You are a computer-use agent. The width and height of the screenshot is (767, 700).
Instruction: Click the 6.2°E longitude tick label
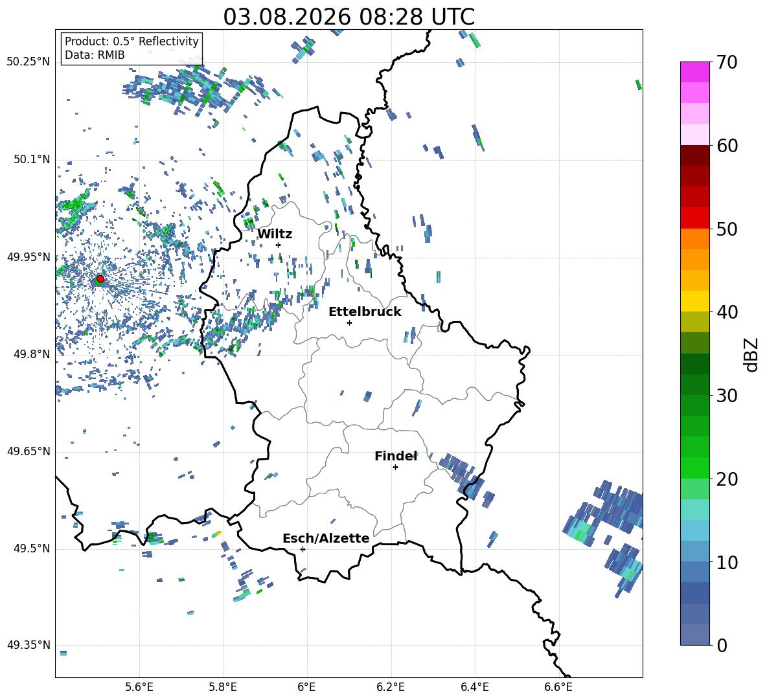pos(391,687)
